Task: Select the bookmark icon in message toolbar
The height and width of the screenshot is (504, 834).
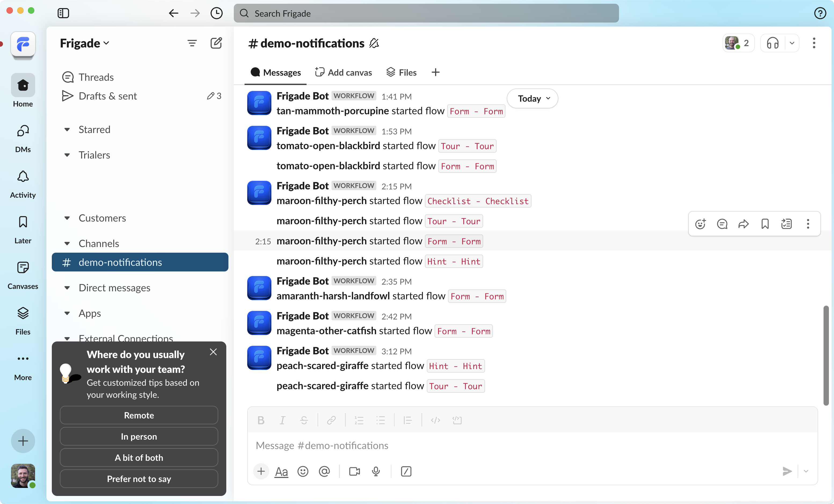Action: click(x=765, y=224)
